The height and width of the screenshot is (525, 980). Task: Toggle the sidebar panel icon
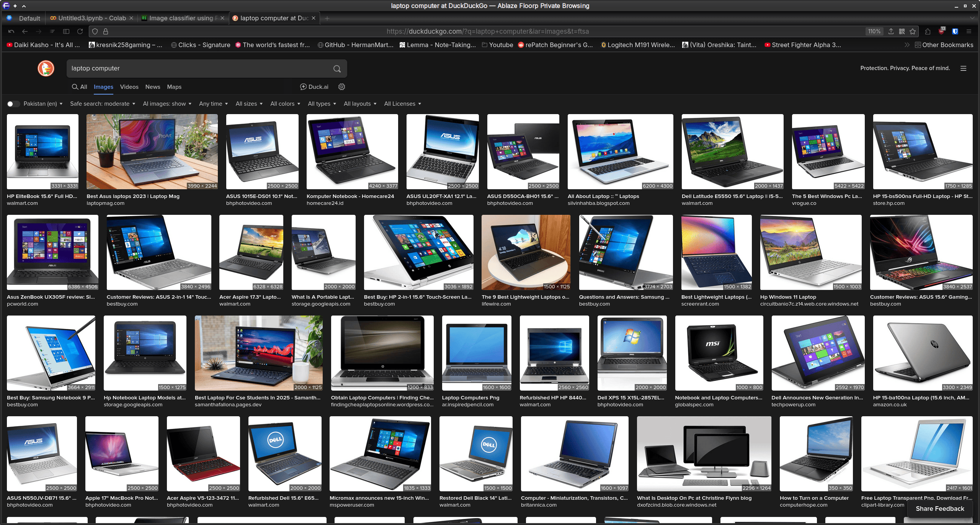click(66, 31)
